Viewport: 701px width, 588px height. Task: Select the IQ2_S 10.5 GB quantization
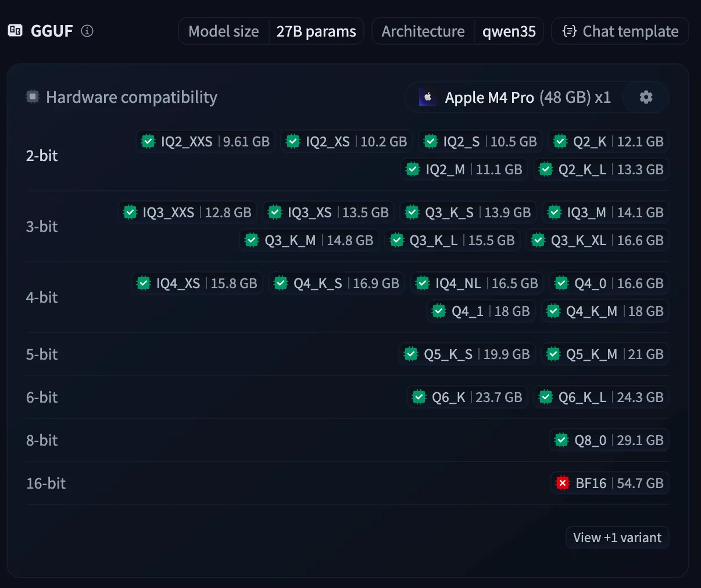tap(480, 141)
